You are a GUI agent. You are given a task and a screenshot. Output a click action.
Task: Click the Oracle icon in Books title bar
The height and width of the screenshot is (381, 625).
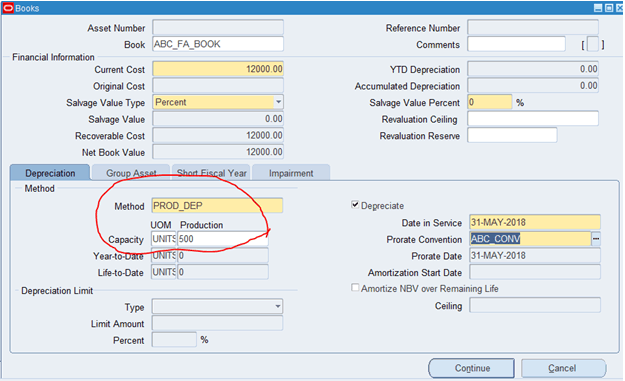[x=8, y=8]
